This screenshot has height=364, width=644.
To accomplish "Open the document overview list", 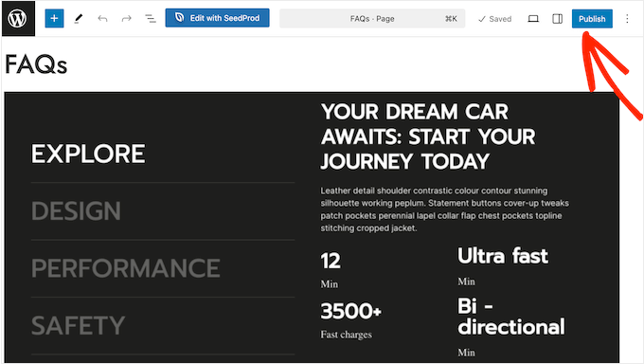I will point(151,19).
